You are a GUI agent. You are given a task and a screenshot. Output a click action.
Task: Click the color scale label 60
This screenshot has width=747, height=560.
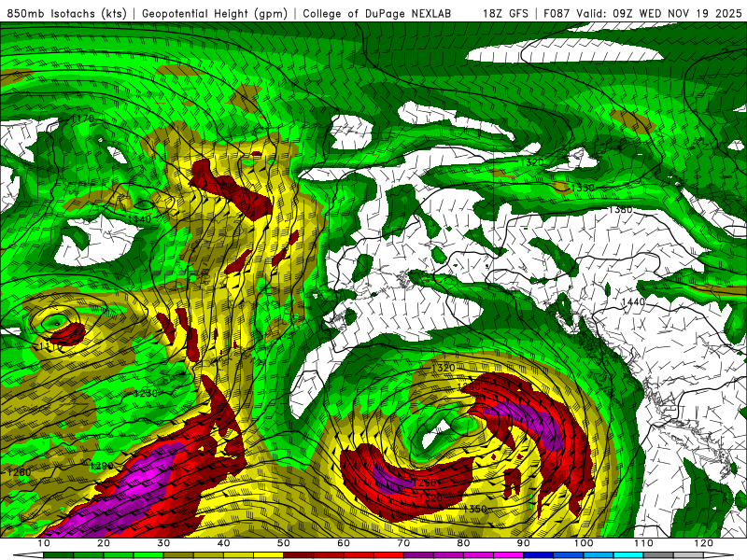(344, 543)
